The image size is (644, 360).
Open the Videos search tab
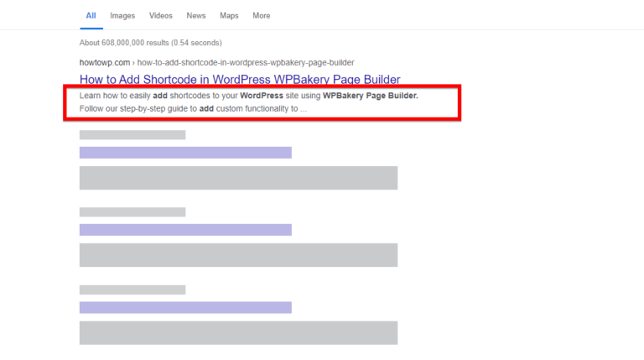point(161,16)
